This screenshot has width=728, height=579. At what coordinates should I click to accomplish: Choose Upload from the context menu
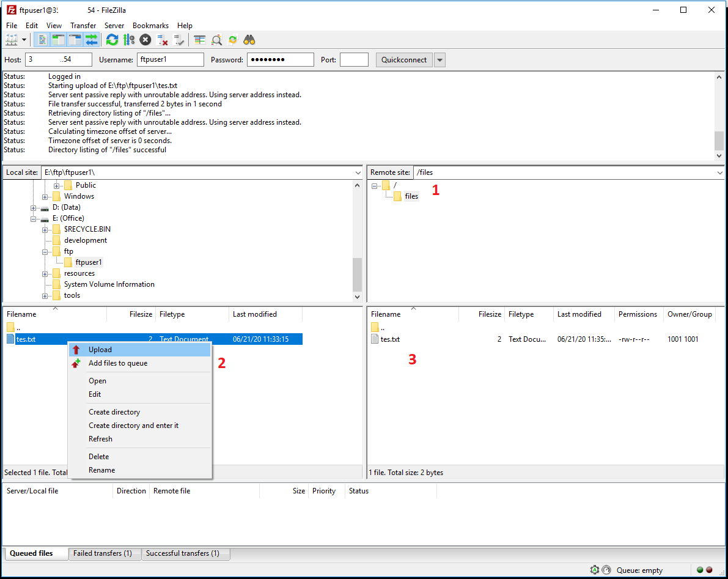140,350
